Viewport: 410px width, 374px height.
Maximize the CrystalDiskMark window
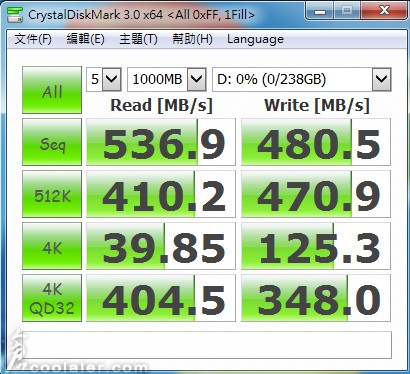[347, 11]
